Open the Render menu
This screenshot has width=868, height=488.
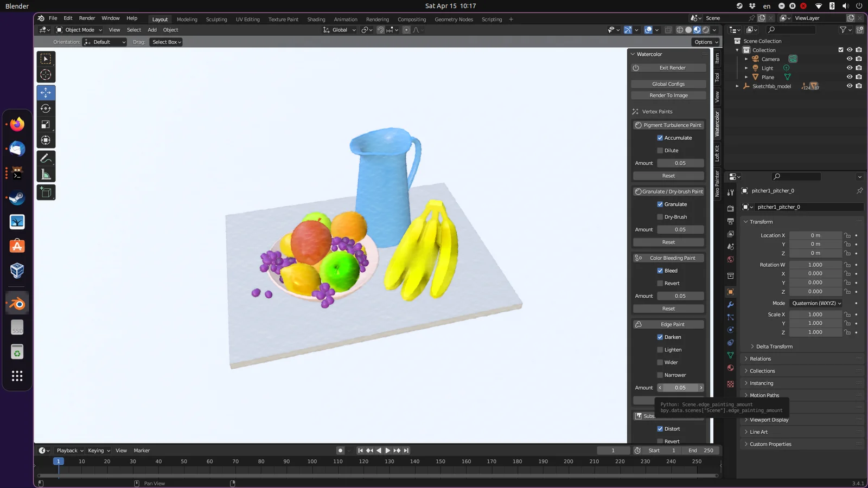[x=87, y=18]
